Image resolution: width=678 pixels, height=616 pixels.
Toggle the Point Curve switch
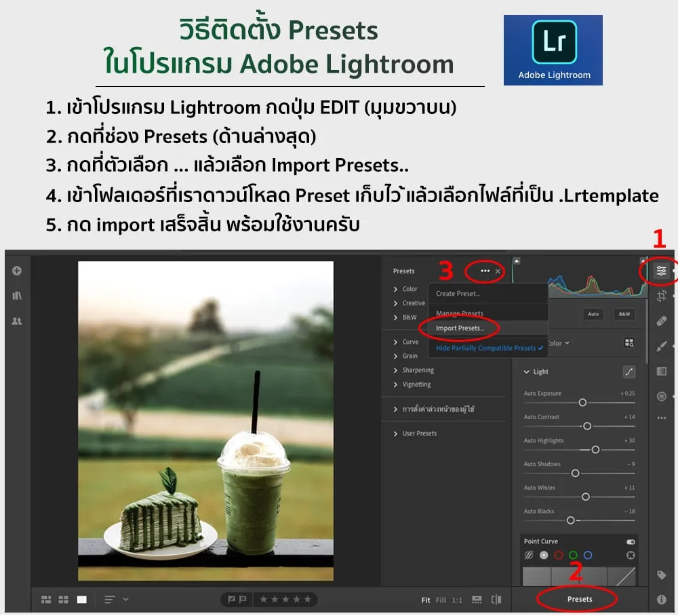(631, 542)
